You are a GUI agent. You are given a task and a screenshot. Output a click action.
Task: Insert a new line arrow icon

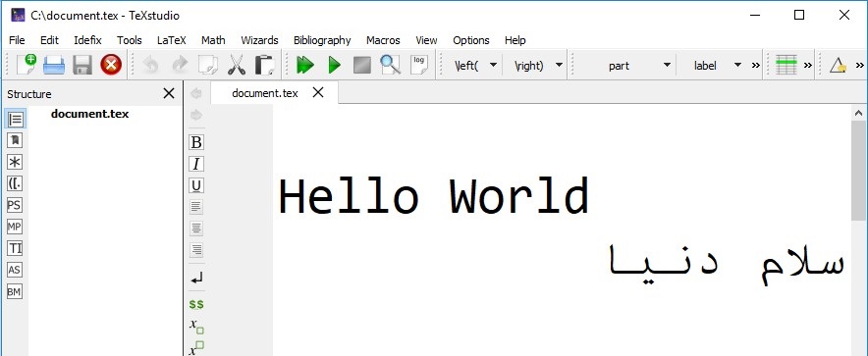click(196, 279)
